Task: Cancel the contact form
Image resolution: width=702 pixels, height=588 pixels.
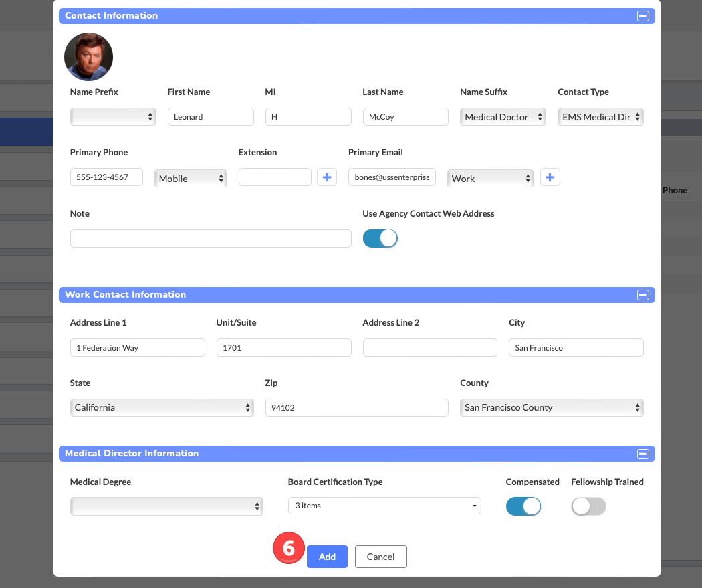Action: (380, 556)
